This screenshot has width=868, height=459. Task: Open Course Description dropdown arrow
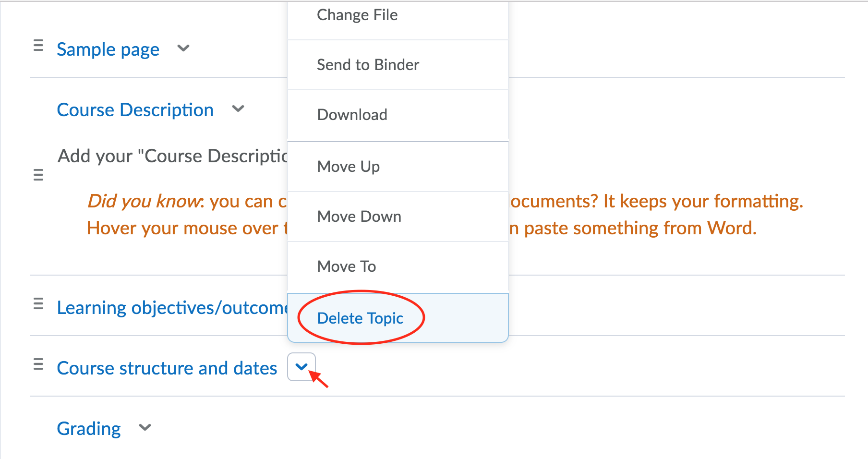click(238, 109)
